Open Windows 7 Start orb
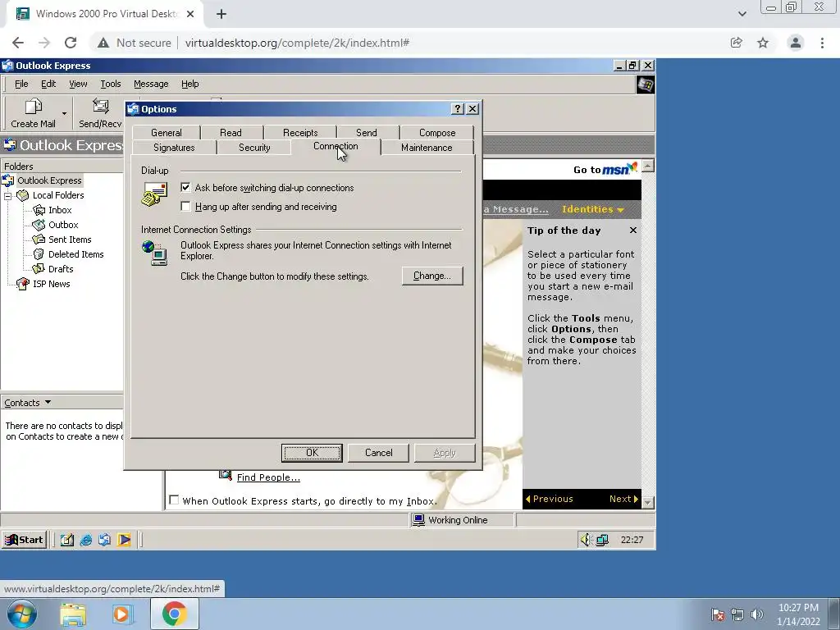 click(x=22, y=614)
